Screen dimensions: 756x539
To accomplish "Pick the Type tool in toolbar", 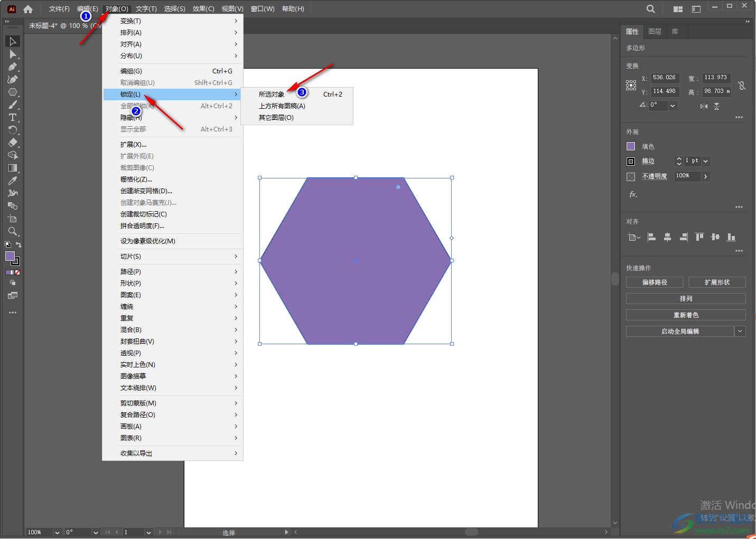I will click(13, 117).
